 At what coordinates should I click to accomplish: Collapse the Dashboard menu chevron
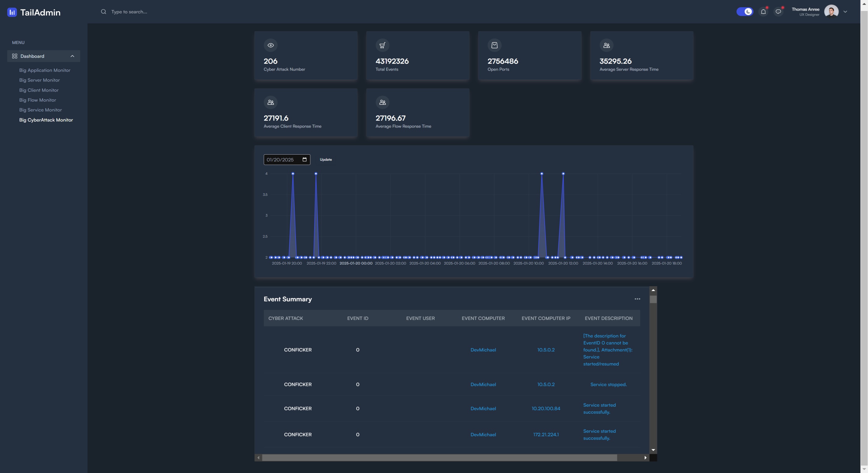click(72, 56)
